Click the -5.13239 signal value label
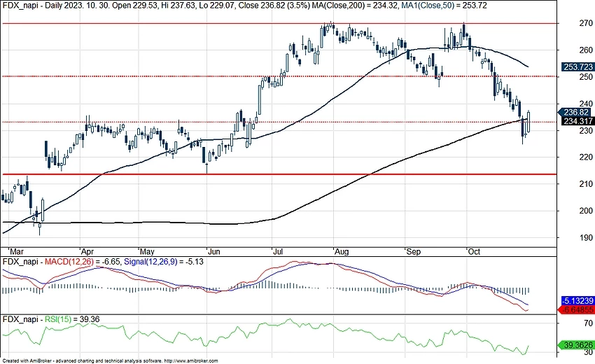This screenshot has width=595, height=364. [x=577, y=300]
